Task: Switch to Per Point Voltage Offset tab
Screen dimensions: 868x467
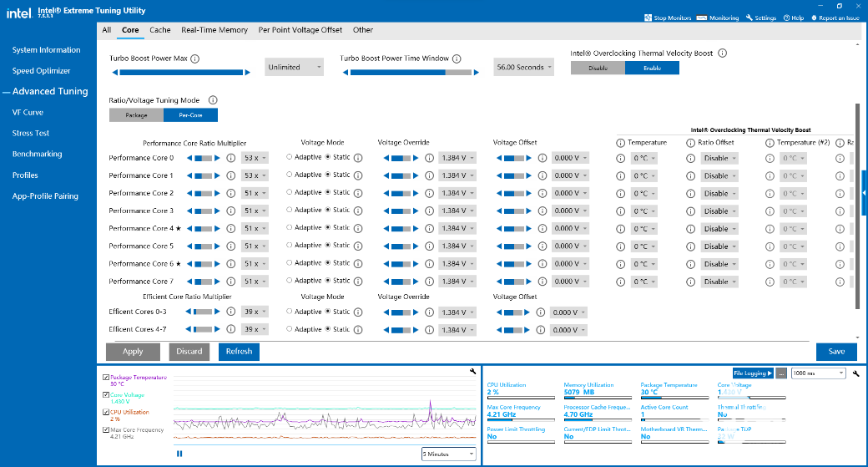Action: tap(300, 30)
